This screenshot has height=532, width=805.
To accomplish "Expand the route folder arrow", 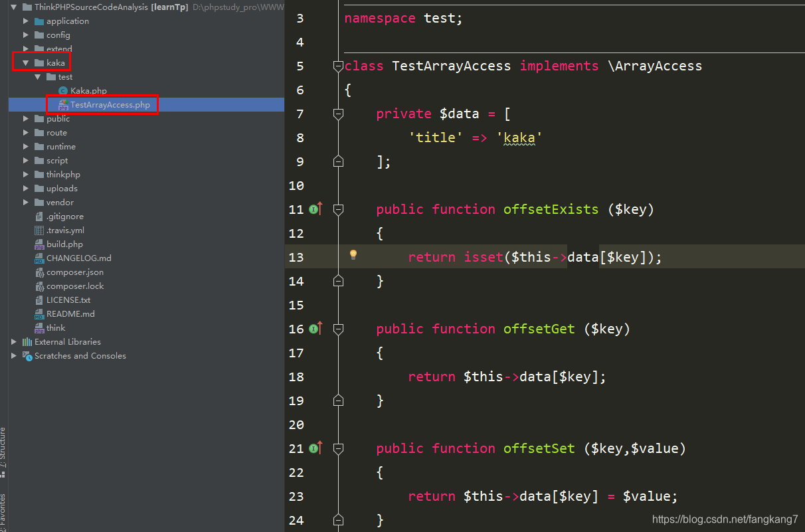I will coord(26,133).
